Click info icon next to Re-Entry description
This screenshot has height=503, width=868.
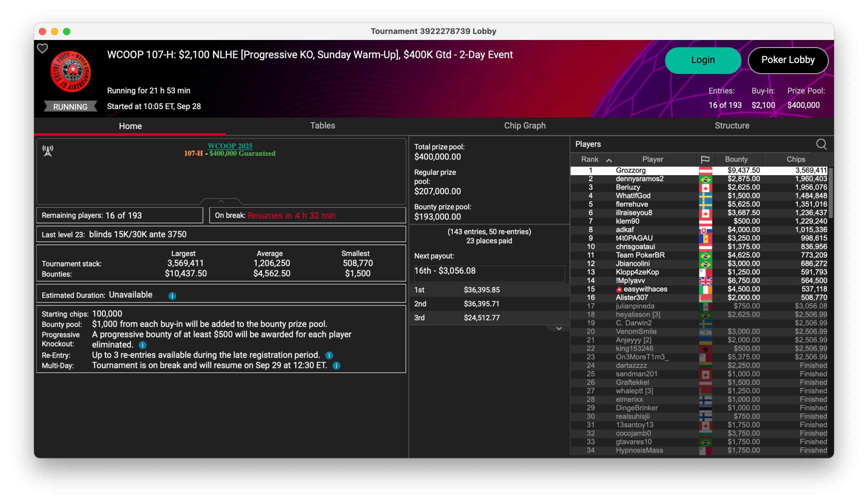(x=329, y=355)
